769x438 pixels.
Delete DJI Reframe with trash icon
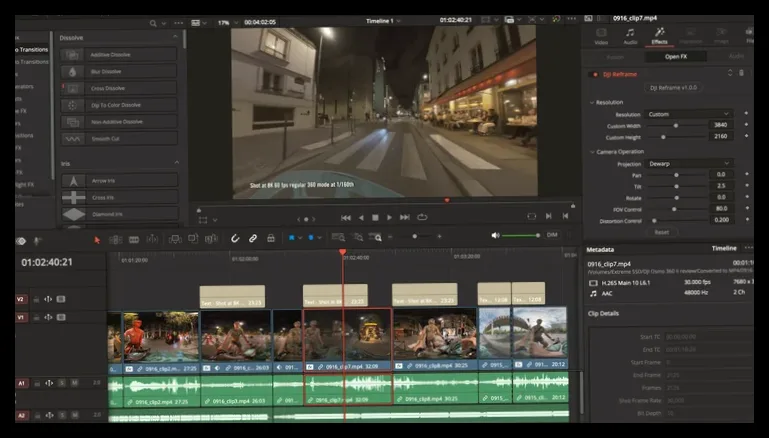pyautogui.click(x=741, y=73)
